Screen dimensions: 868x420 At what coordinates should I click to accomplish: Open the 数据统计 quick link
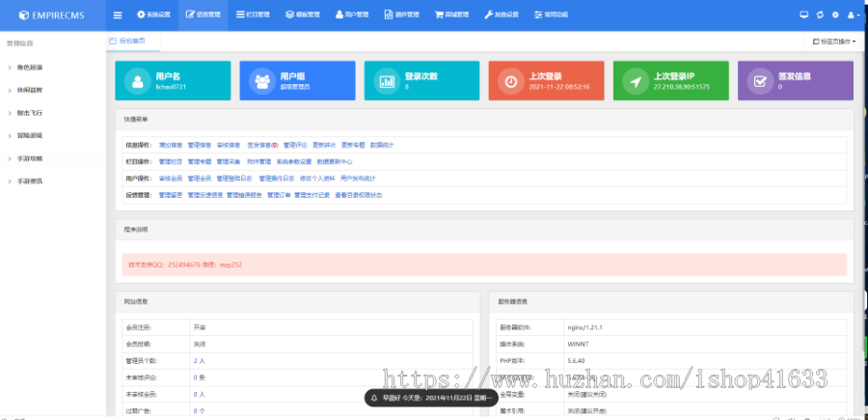coord(382,145)
